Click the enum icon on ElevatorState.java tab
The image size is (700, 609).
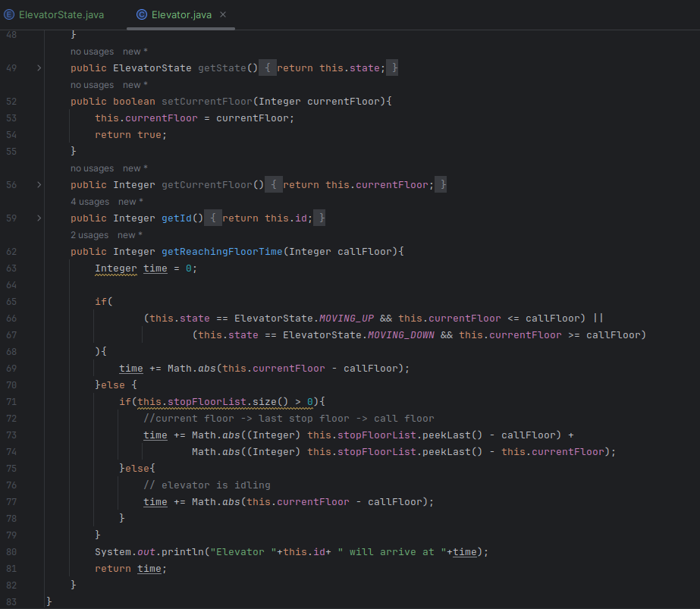click(9, 14)
